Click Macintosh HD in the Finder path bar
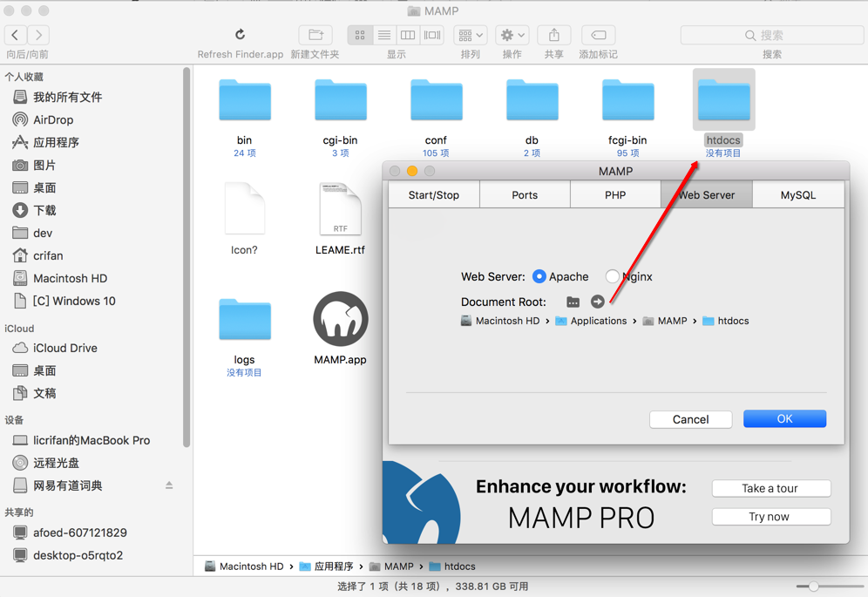 244,566
